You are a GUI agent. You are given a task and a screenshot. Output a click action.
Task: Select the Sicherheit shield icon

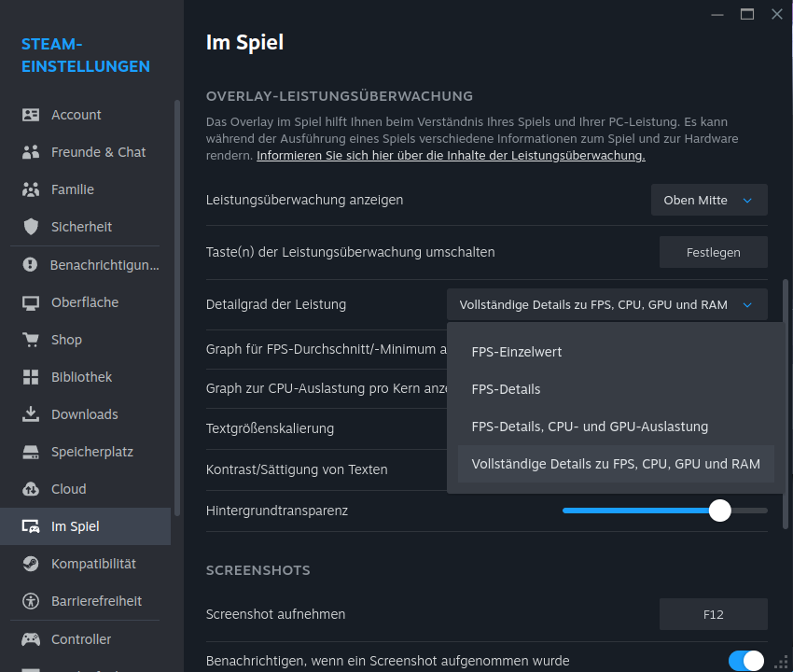(31, 226)
